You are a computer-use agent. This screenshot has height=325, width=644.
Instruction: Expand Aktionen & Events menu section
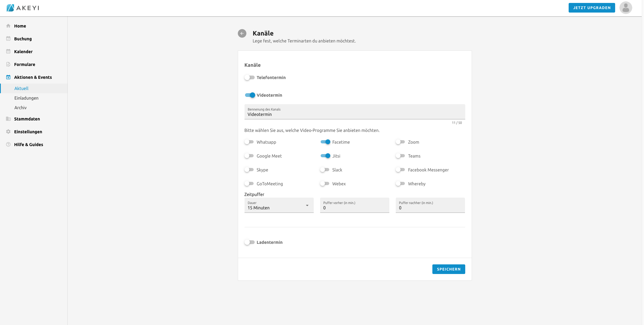pyautogui.click(x=33, y=77)
